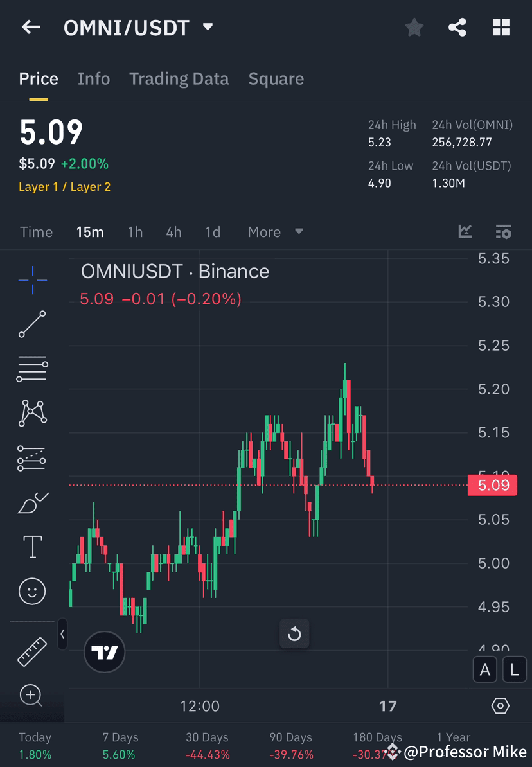532x767 pixels.
Task: Open the Square tab
Action: (x=276, y=78)
